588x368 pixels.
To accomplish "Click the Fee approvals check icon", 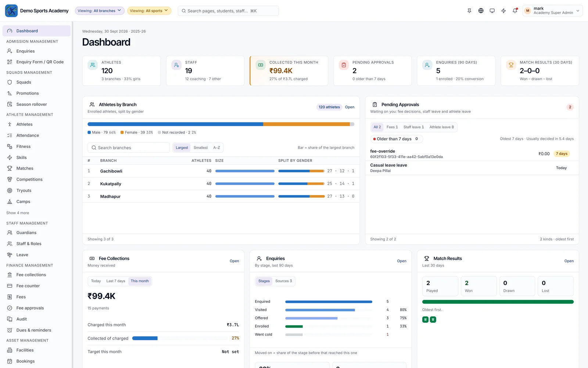I will (10, 308).
